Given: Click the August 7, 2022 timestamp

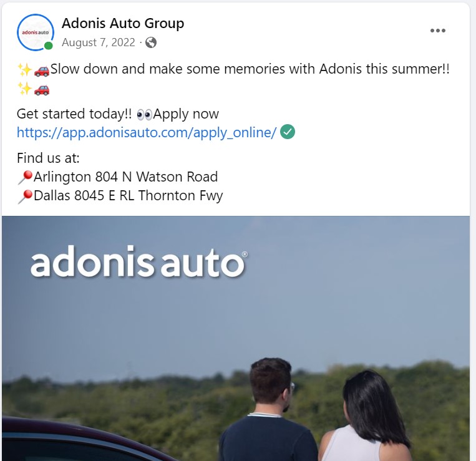Looking at the screenshot, I should click(x=99, y=42).
